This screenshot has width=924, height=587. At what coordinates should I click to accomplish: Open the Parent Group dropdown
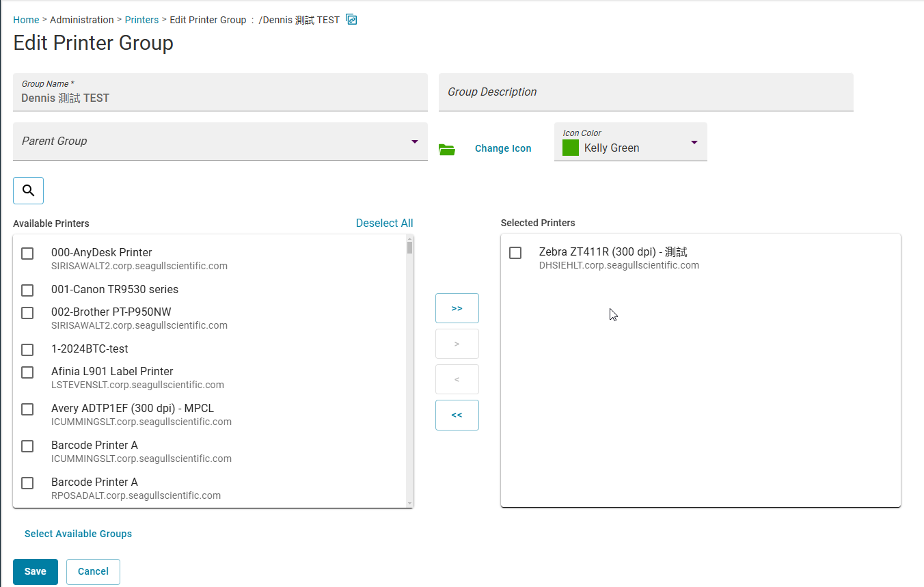[x=220, y=141]
